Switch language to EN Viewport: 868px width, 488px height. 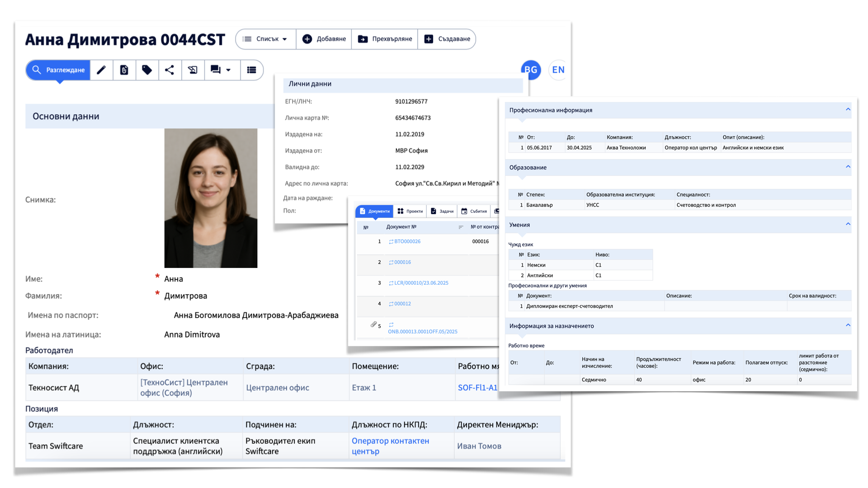558,70
